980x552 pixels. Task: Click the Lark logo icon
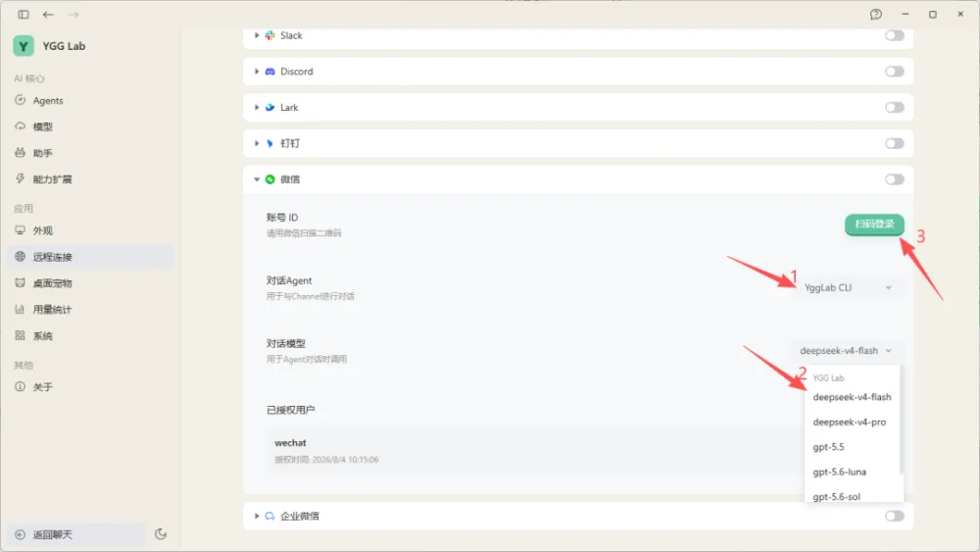point(270,108)
